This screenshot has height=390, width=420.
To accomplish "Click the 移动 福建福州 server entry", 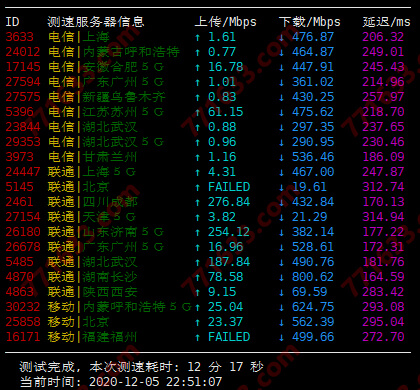I will pos(92,337).
